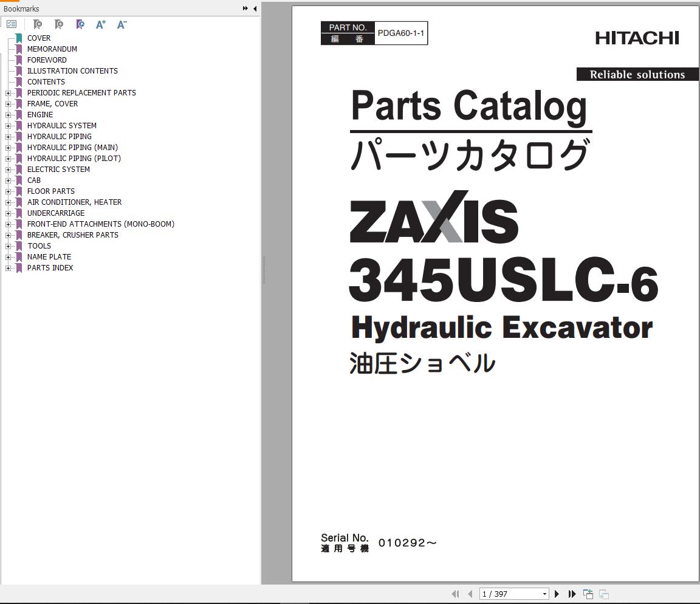
Task: Expand the HYDRAULIC SYSTEM bookmark
Action: 9,126
